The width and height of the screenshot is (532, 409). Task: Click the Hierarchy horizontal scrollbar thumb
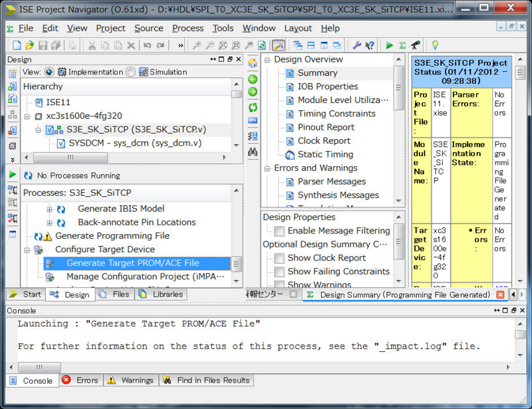click(x=70, y=158)
